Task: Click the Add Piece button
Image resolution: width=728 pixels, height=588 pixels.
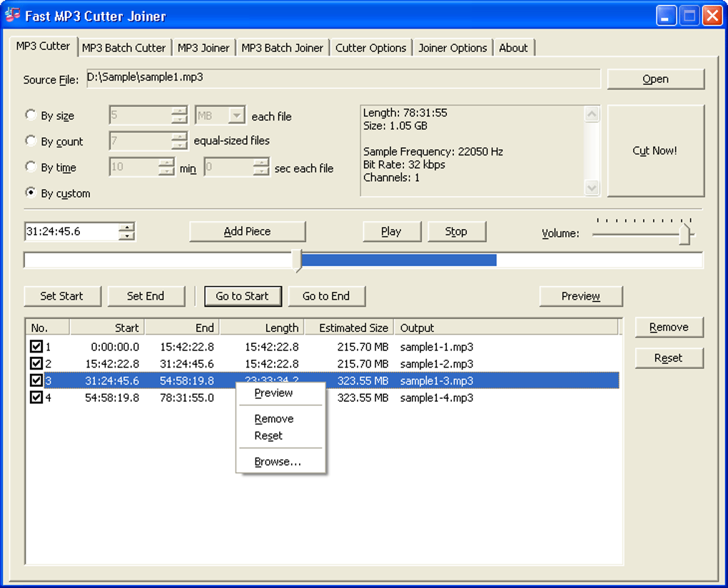Action: click(248, 231)
